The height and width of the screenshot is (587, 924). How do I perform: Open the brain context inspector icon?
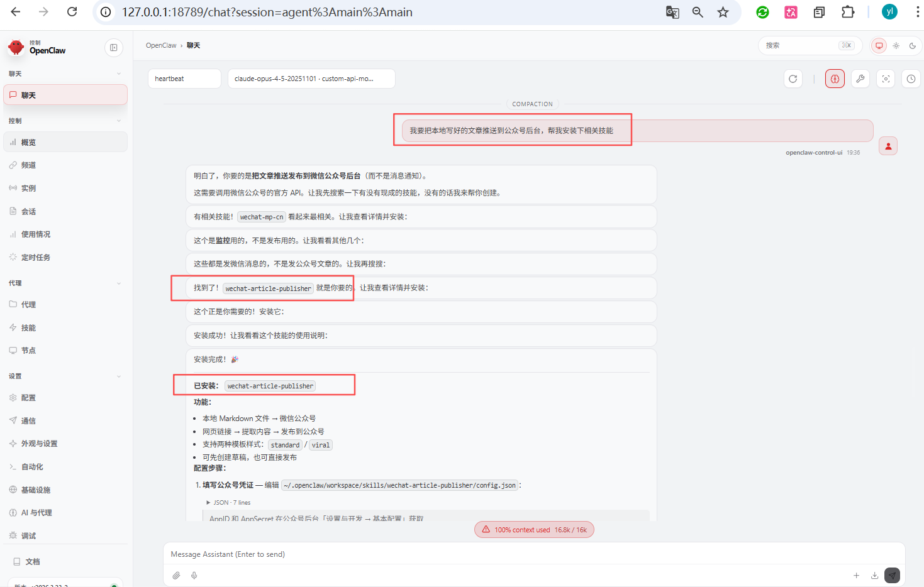point(835,79)
